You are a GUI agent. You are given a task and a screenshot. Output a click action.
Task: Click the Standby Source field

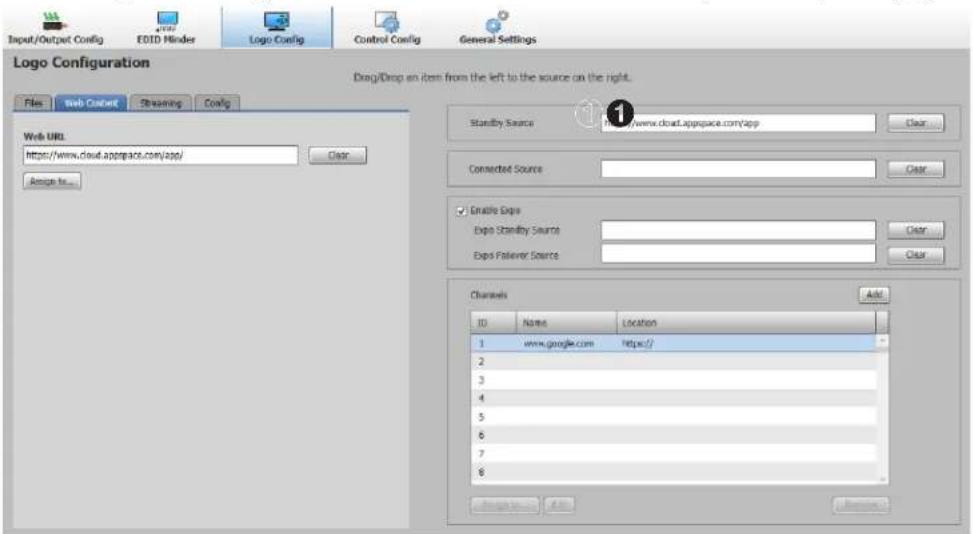738,123
